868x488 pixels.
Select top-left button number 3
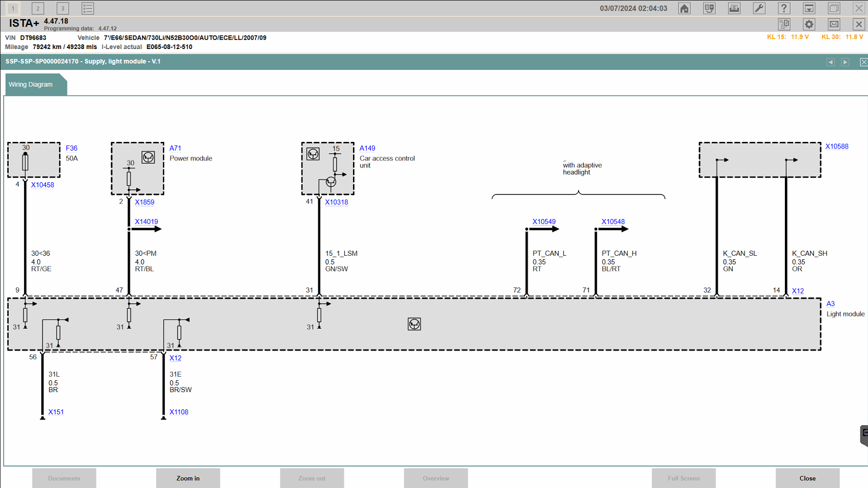63,8
